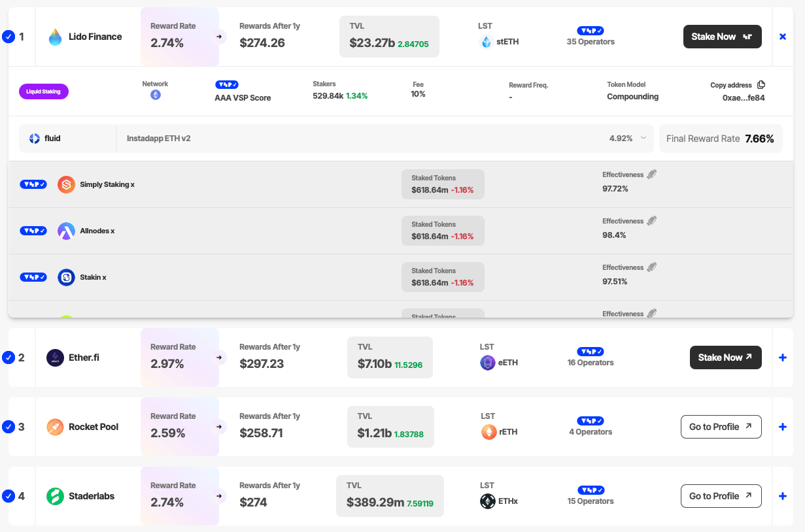Image resolution: width=805 pixels, height=532 pixels.
Task: Click the Rocket Pool rocket logo
Action: [56, 427]
